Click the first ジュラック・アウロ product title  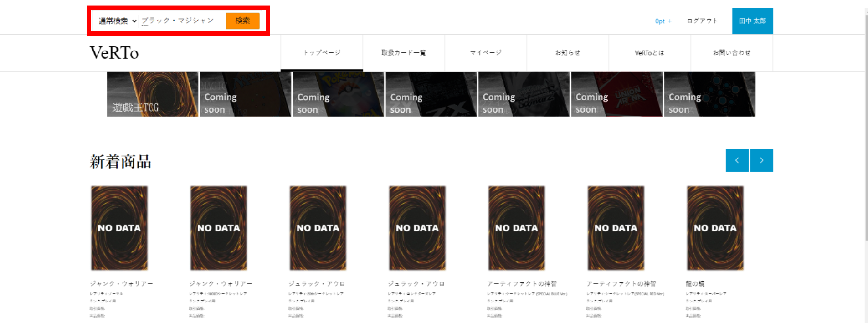316,284
